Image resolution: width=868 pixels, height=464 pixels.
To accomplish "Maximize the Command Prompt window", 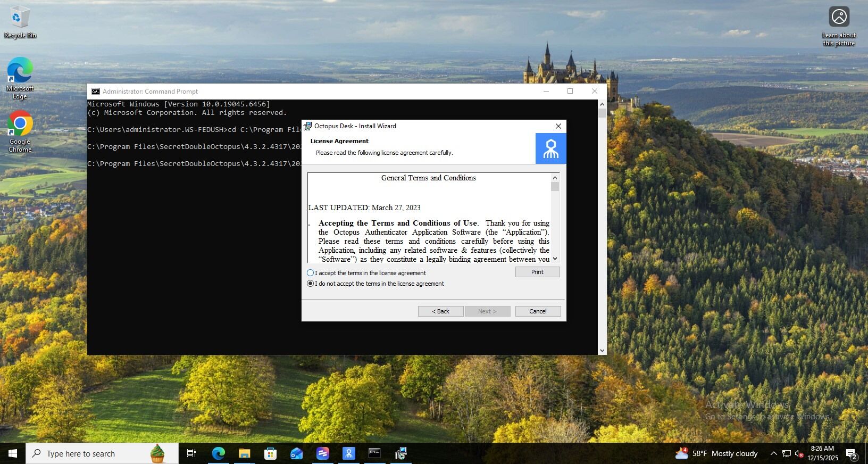I will pyautogui.click(x=570, y=92).
